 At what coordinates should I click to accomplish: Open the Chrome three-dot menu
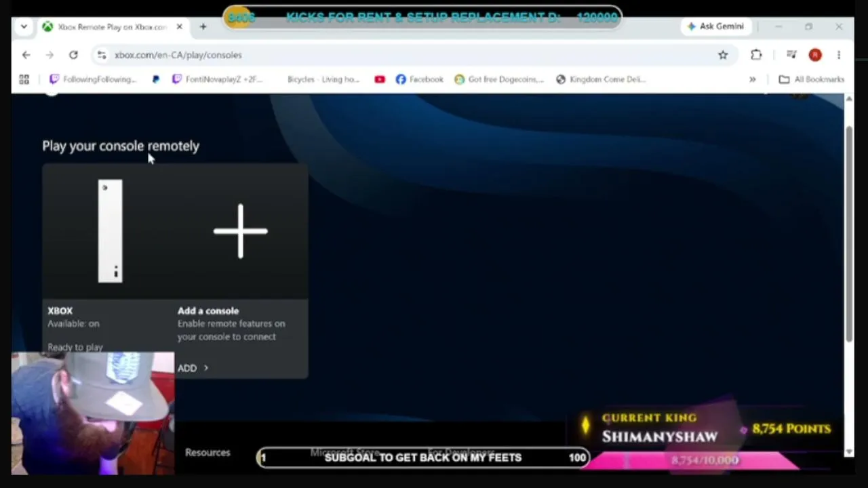[x=839, y=55]
